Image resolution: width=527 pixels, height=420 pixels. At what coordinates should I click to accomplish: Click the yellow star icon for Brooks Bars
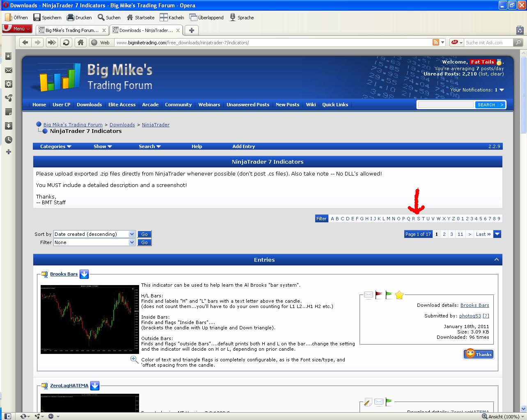pyautogui.click(x=399, y=294)
